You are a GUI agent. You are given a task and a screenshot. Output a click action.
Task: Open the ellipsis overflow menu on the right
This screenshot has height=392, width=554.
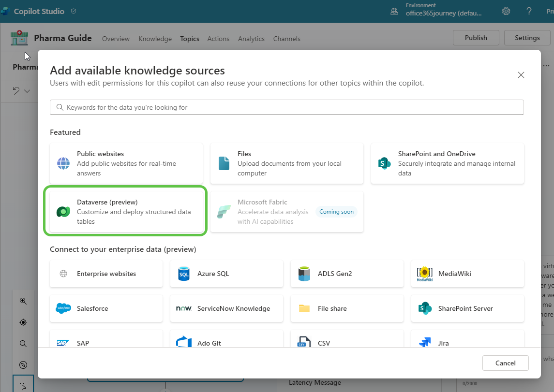coord(546,66)
